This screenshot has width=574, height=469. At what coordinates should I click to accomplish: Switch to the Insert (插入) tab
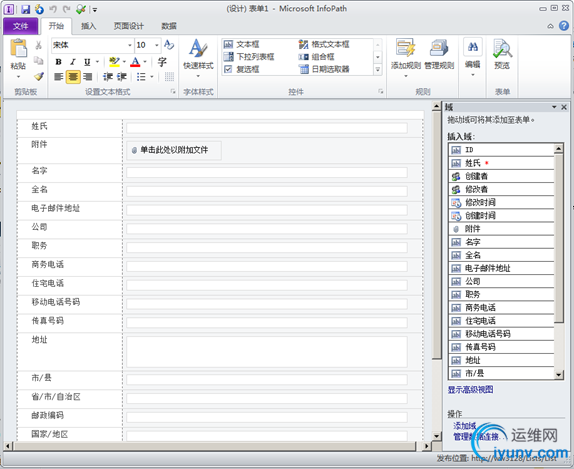pyautogui.click(x=88, y=26)
